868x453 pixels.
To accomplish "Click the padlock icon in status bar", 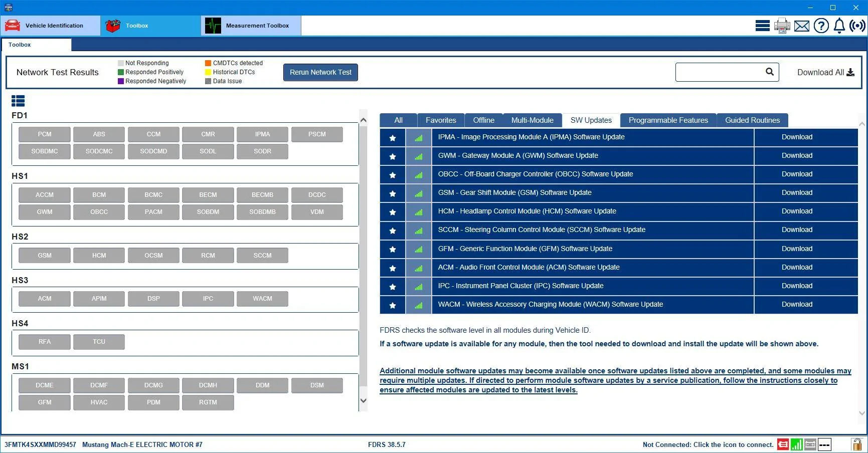I will click(x=856, y=444).
